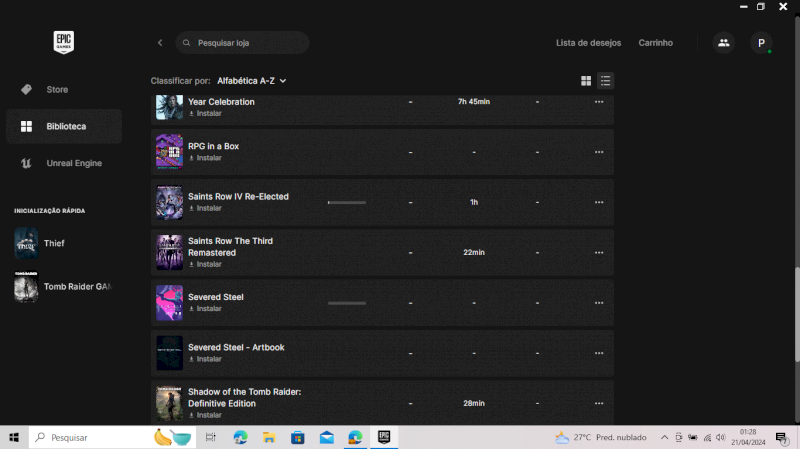Image resolution: width=800 pixels, height=449 pixels.
Task: Go back with the left arrow
Action: [x=160, y=43]
